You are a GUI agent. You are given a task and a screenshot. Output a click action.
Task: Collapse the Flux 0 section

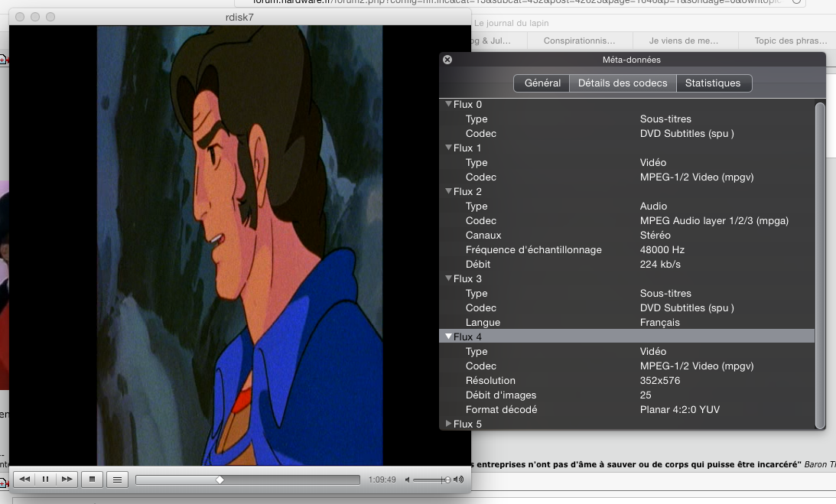448,104
